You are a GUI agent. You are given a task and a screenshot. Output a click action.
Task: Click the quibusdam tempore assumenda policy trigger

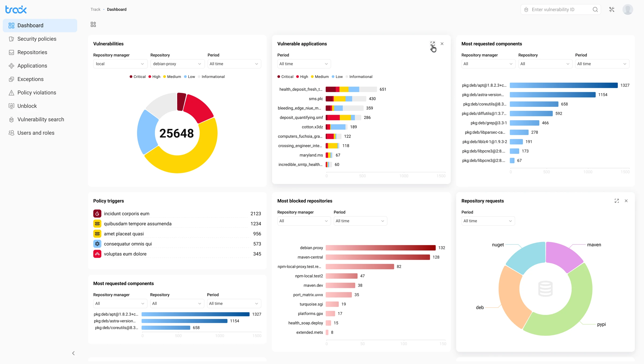pyautogui.click(x=177, y=224)
